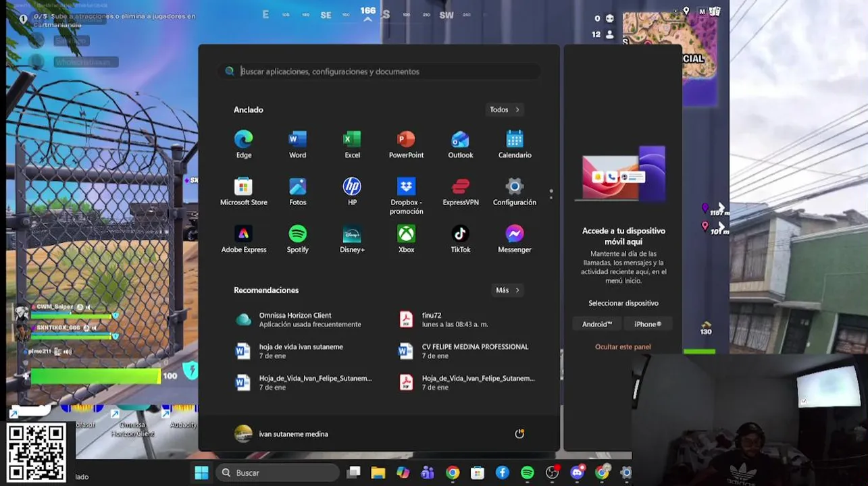868x486 pixels.
Task: Expand Más recommendations
Action: click(508, 290)
